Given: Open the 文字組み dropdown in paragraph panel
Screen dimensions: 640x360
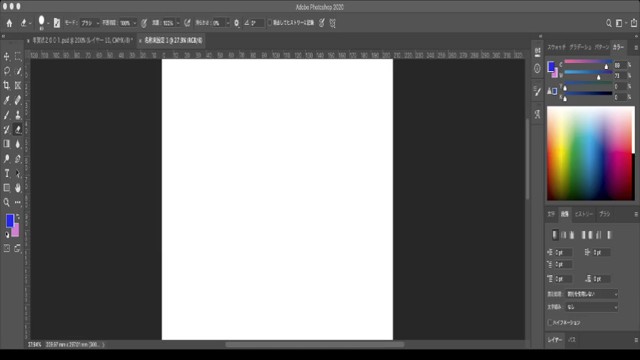Looking at the screenshot, I should point(591,307).
